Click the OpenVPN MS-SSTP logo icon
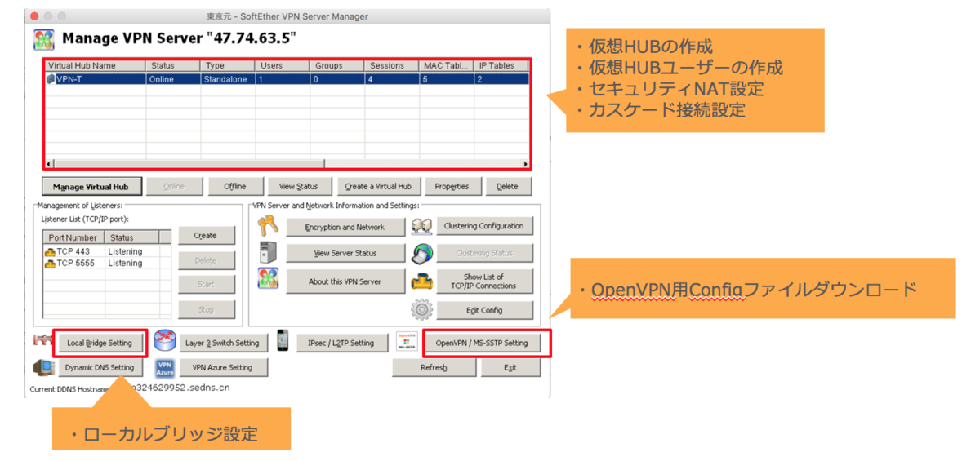980x461 pixels. tap(407, 341)
